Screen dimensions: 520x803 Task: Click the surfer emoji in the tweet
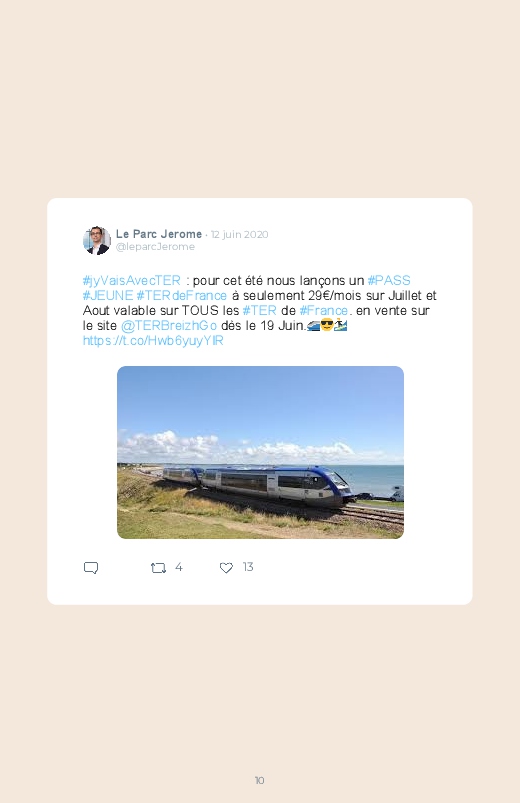click(341, 325)
